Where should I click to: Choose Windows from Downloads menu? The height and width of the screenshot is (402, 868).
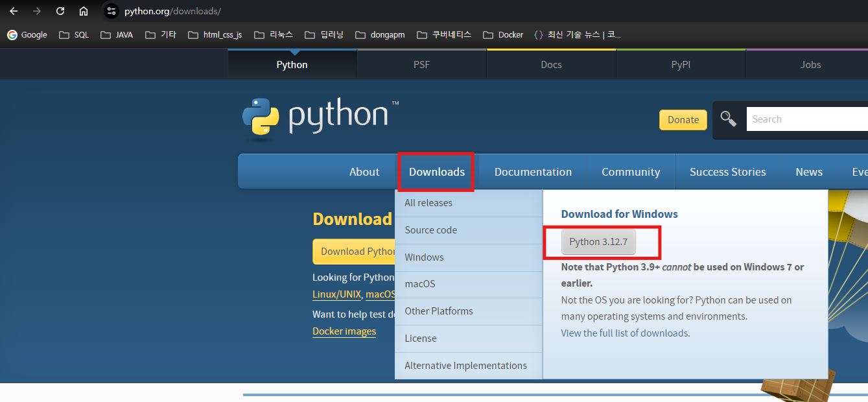(469, 257)
